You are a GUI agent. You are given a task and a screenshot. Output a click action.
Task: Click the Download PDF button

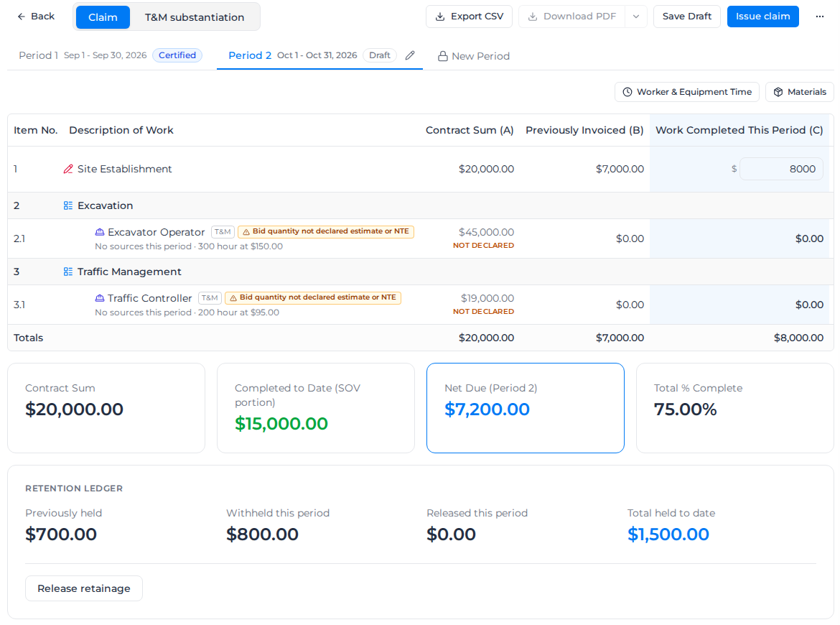click(x=571, y=17)
